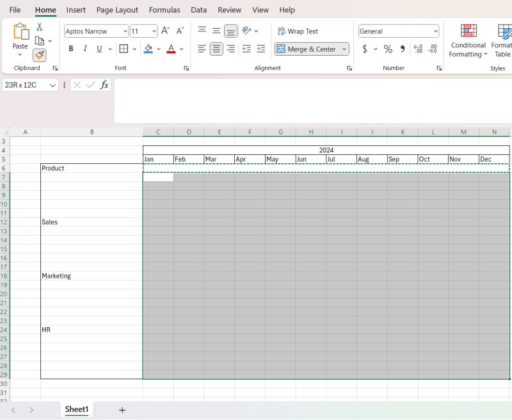
Task: Open the font size dropdown
Action: [152, 31]
